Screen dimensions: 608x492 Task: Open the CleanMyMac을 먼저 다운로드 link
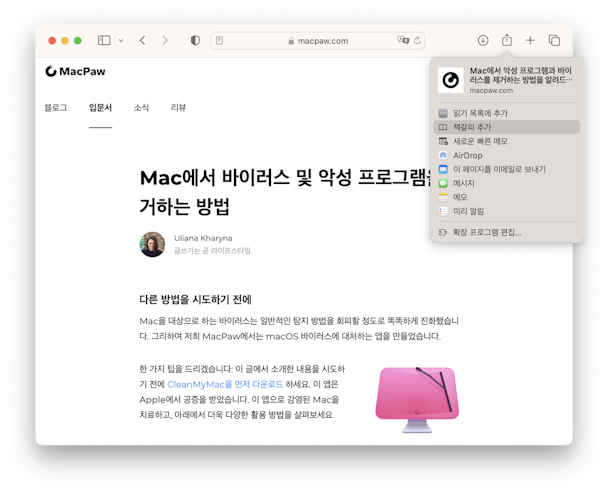coord(225,384)
